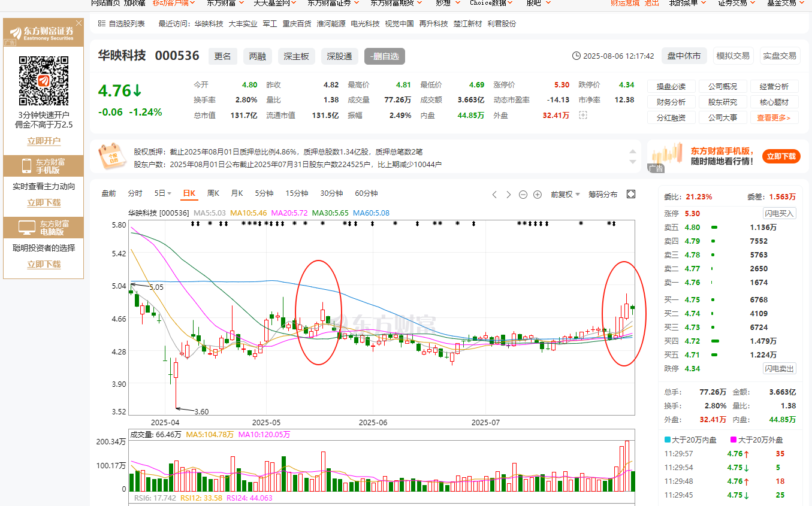Zoom out the K-line chart with minus icon
This screenshot has width=812, height=506.
(523, 194)
